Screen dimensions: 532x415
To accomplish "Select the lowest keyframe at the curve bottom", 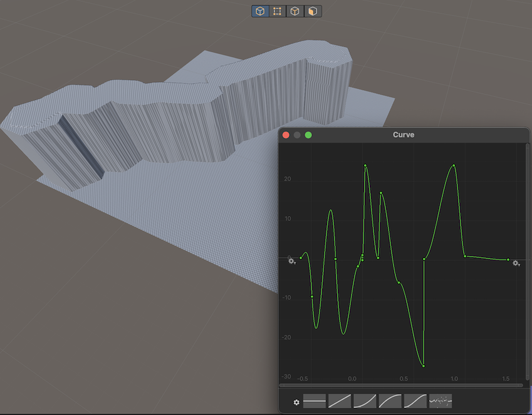I will [x=424, y=366].
